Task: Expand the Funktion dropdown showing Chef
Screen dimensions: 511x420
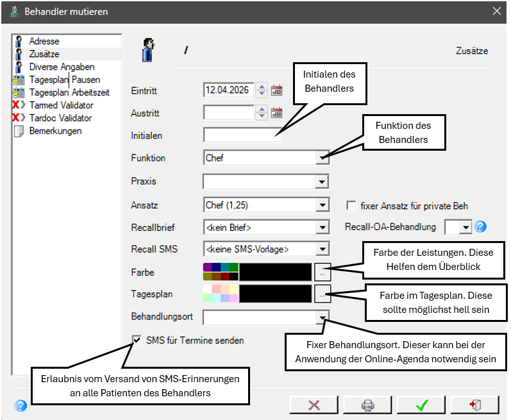Action: (323, 158)
